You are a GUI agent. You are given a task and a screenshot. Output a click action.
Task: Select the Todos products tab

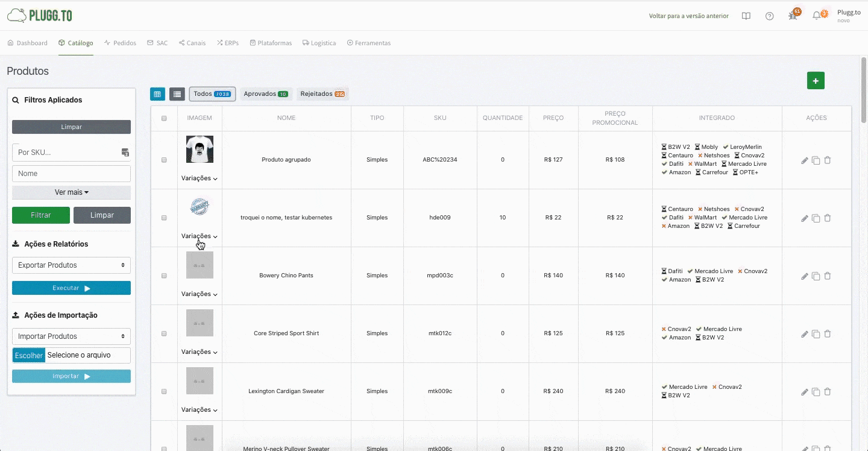[212, 94]
